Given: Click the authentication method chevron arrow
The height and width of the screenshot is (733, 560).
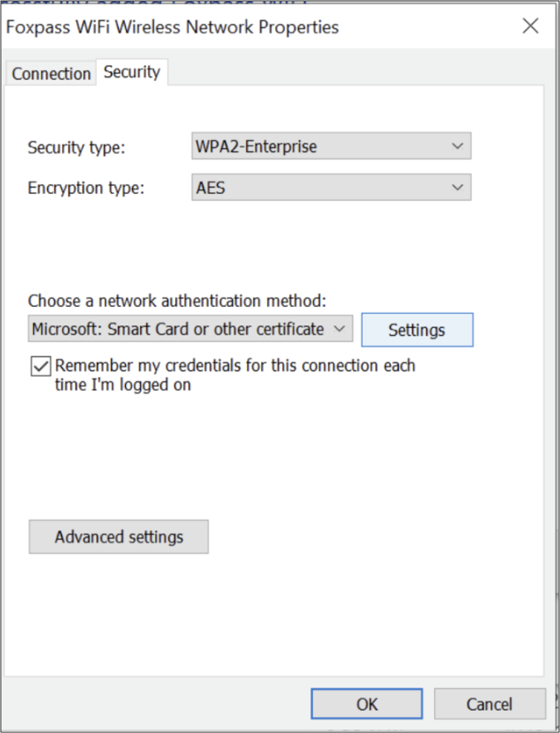Looking at the screenshot, I should tap(340, 329).
